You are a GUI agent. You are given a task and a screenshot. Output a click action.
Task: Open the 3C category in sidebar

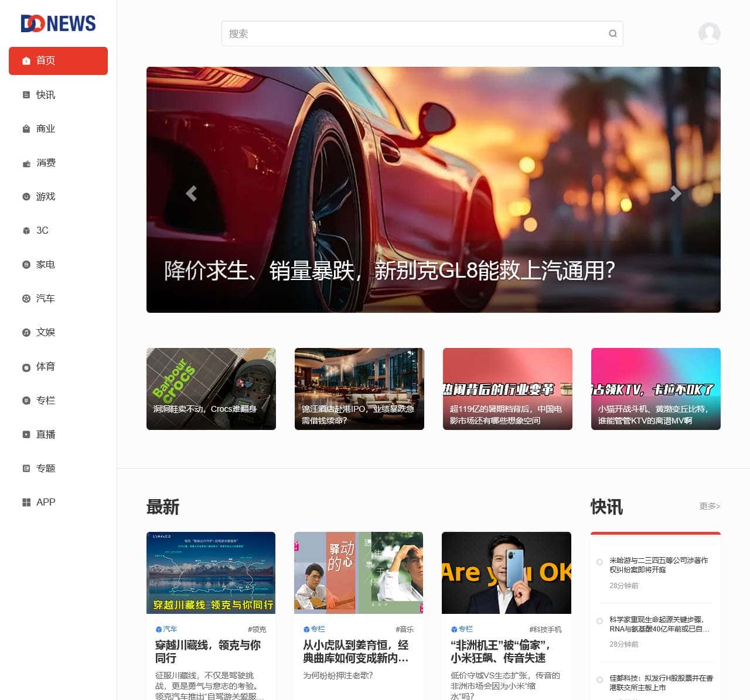click(42, 231)
